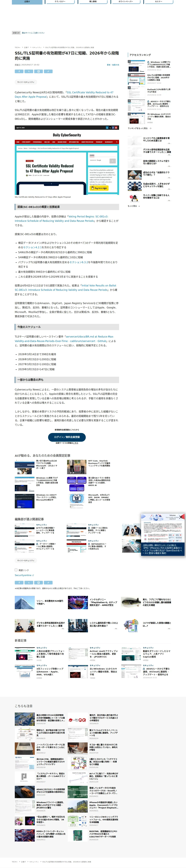Click lock icon on ASUSルータ ranking item

point(148,101)
